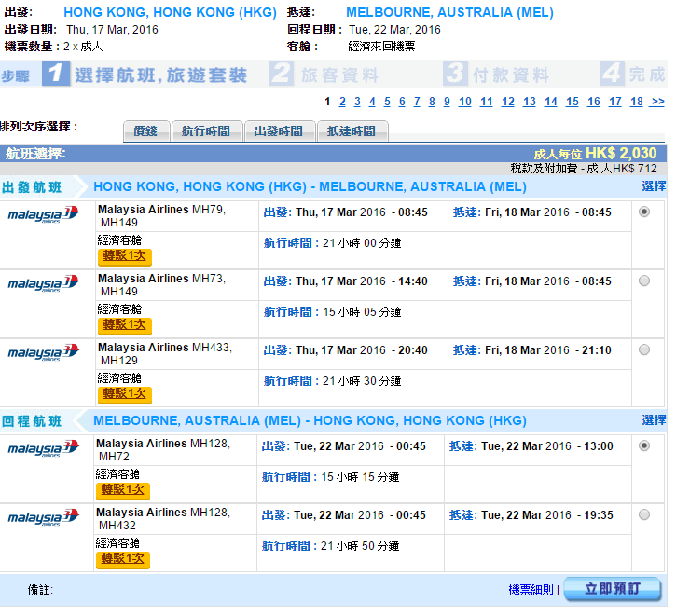Viewport: 676px width, 616px height.
Task: Open the 機票細則 ticket rules link
Action: click(x=531, y=590)
